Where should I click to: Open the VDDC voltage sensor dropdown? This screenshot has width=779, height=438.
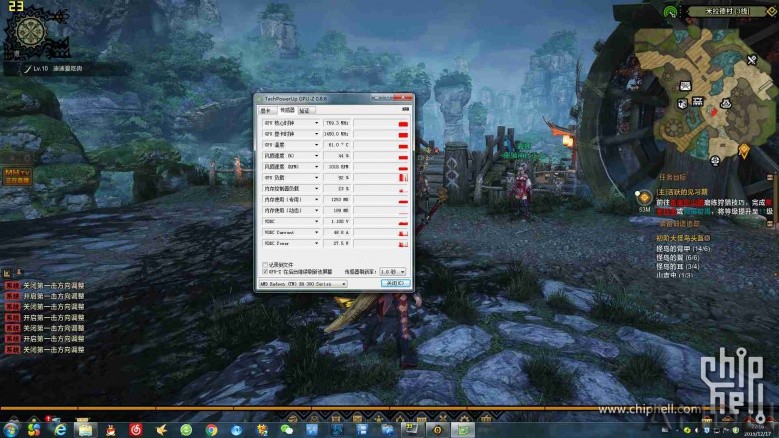(316, 221)
